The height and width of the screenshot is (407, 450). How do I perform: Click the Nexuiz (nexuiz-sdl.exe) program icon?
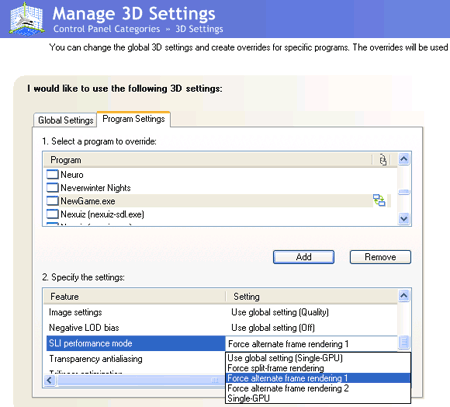(52, 214)
